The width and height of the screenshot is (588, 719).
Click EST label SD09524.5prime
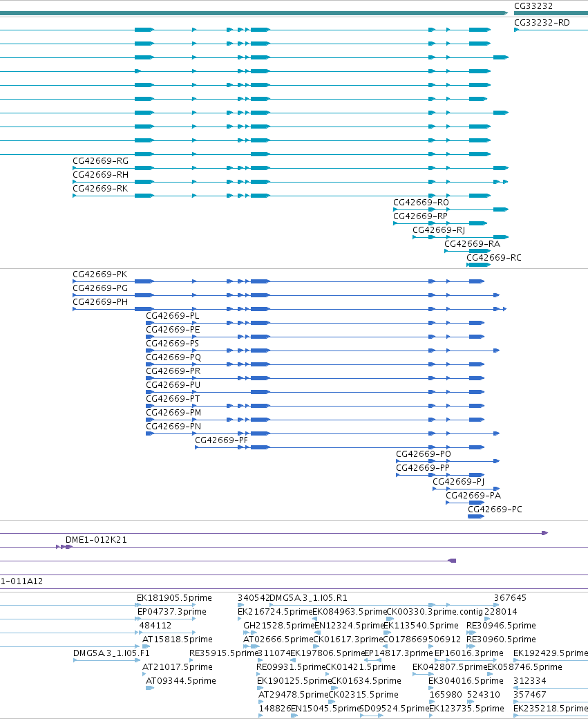point(395,709)
